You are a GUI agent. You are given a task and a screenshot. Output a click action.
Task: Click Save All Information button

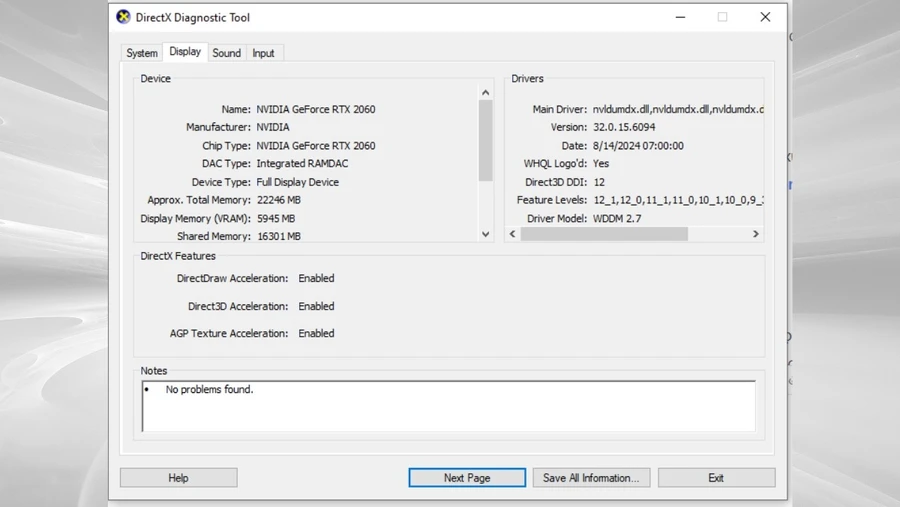coord(591,478)
